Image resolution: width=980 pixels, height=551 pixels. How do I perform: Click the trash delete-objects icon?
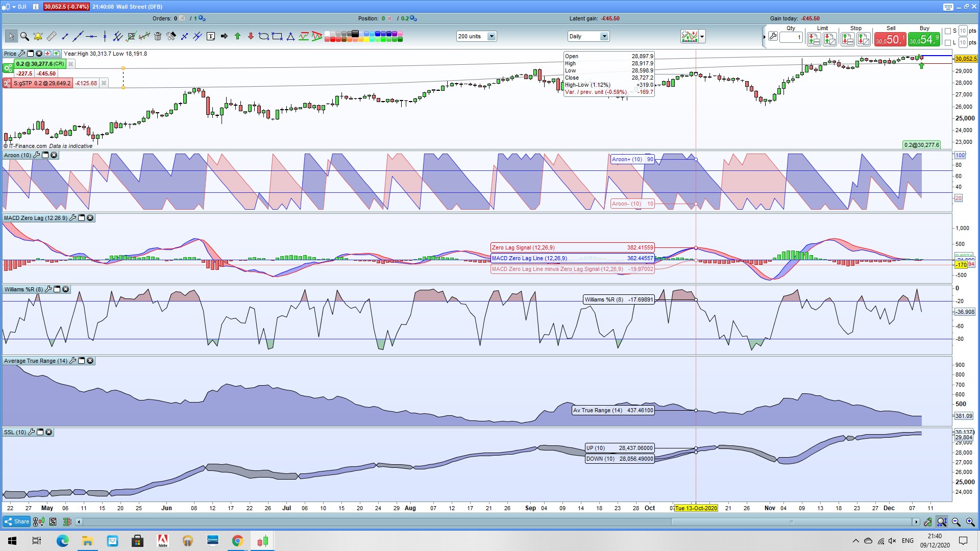[158, 36]
